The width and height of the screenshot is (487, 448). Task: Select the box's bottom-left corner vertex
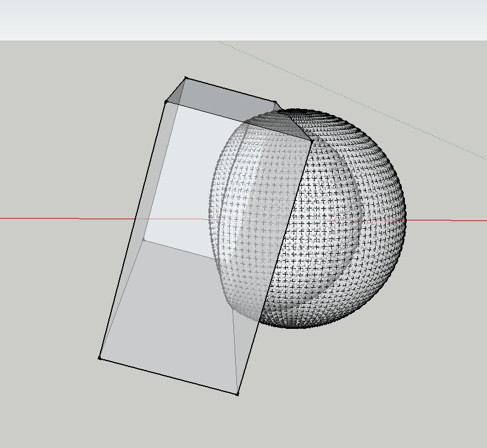tap(99, 357)
